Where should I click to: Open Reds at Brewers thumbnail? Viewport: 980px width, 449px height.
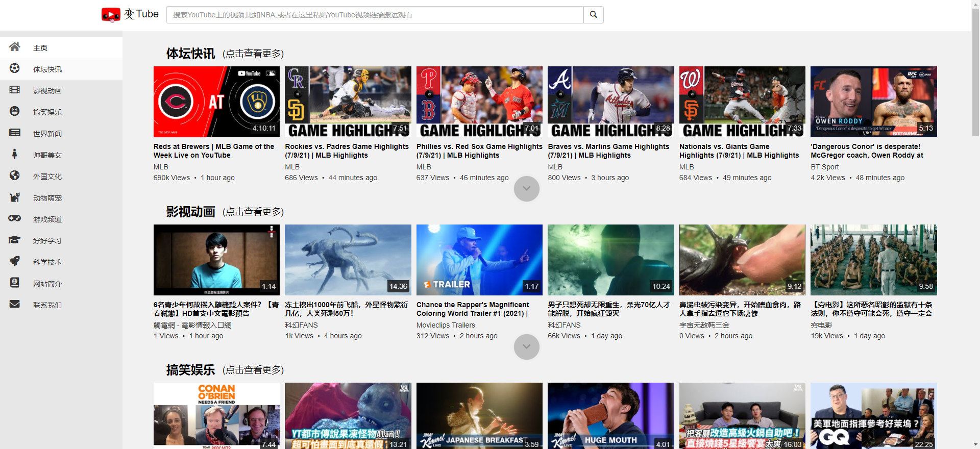[x=216, y=102]
